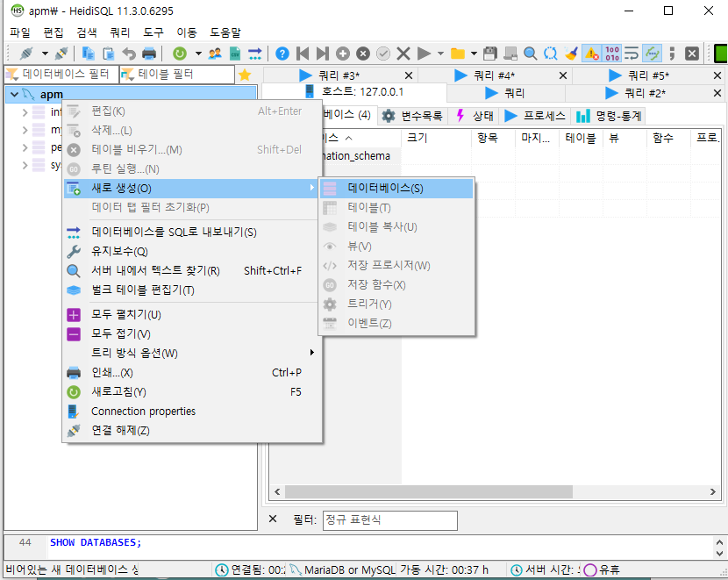Click the blue help question mark icon
This screenshot has height=580, width=728.
pos(282,54)
